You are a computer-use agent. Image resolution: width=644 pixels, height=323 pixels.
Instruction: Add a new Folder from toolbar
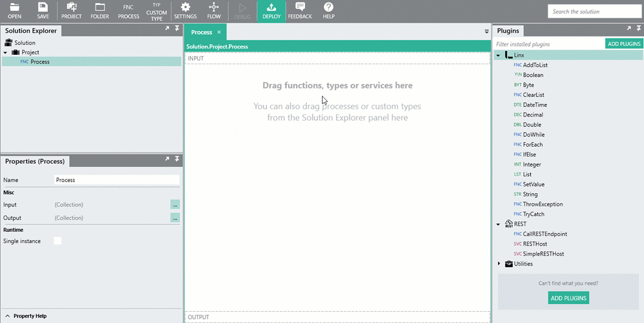(x=100, y=11)
